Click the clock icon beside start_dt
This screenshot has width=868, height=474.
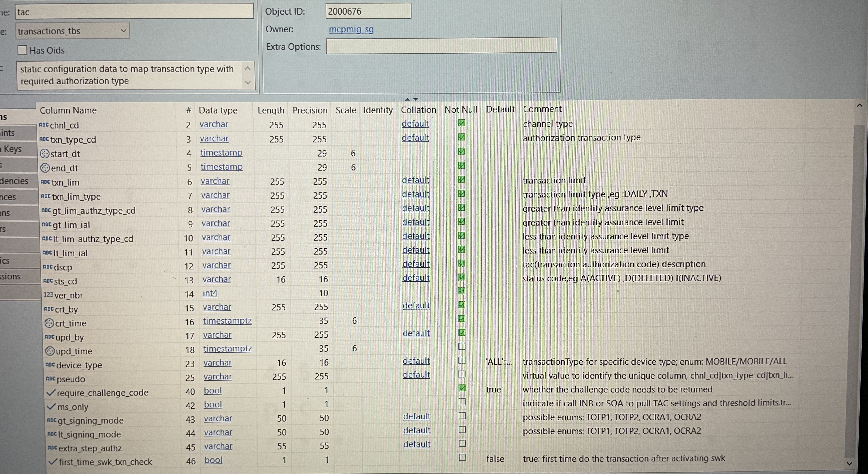pos(44,154)
